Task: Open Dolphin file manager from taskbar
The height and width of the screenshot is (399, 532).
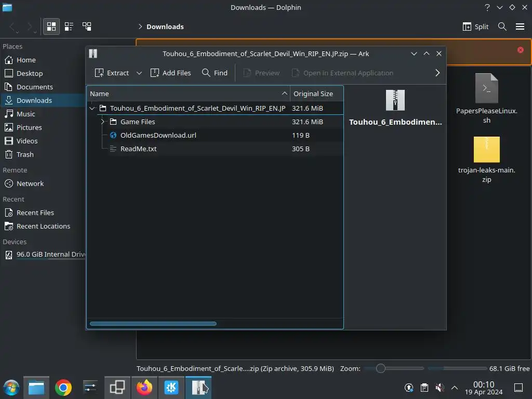Action: (36, 388)
